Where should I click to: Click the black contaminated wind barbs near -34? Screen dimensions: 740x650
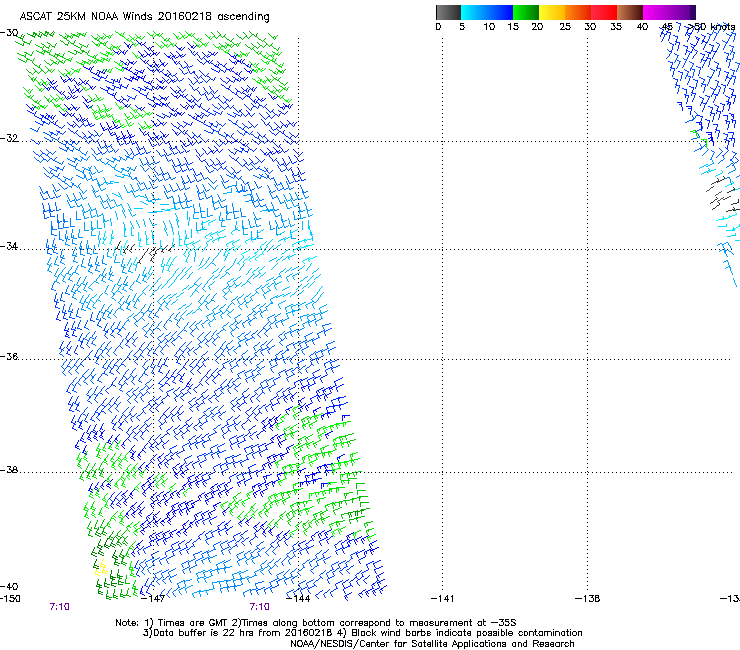pos(144,251)
